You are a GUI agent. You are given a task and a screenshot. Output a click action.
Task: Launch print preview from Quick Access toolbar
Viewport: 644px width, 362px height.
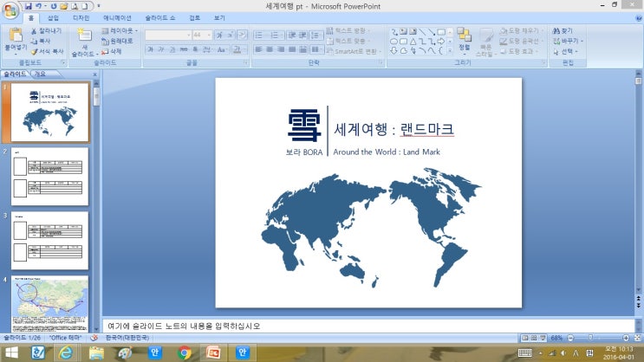pyautogui.click(x=75, y=6)
